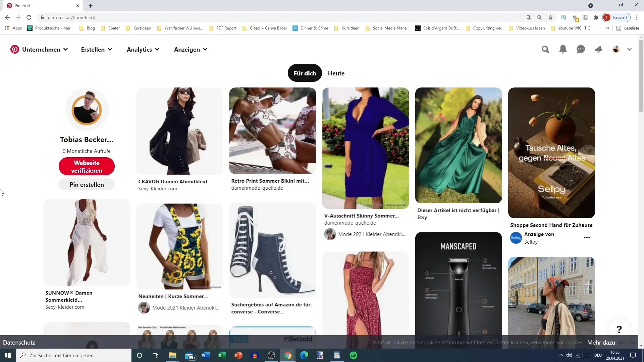Reload the page
644x362 pixels.
pyautogui.click(x=29, y=17)
